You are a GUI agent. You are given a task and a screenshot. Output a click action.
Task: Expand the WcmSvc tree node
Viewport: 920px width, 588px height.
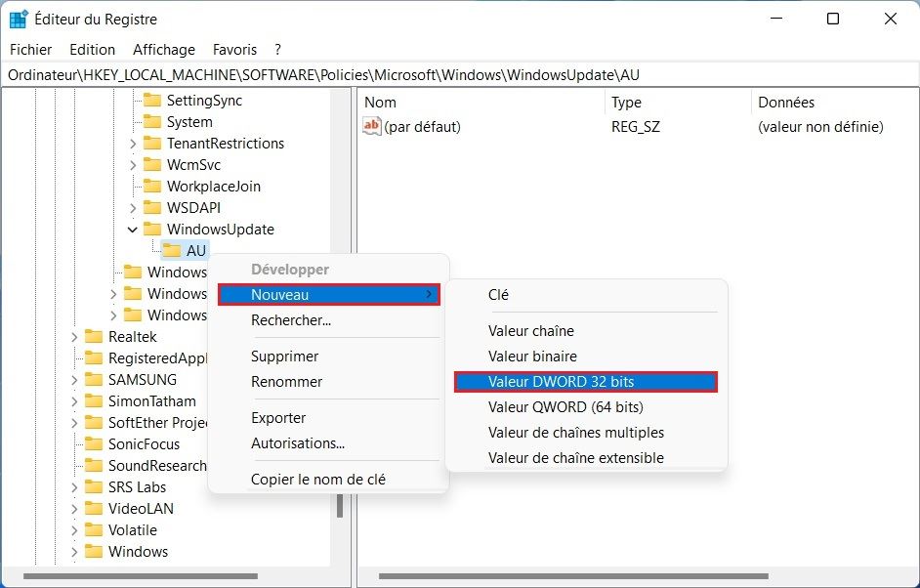(x=133, y=165)
